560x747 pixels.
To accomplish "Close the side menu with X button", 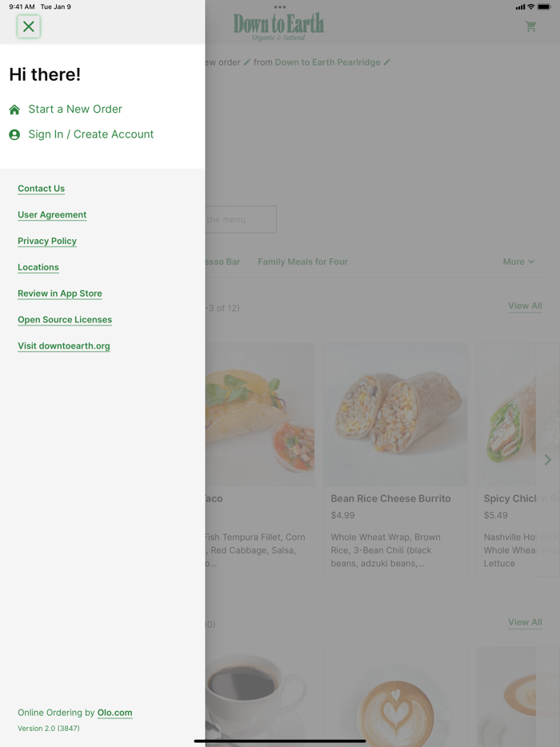I will (x=29, y=26).
